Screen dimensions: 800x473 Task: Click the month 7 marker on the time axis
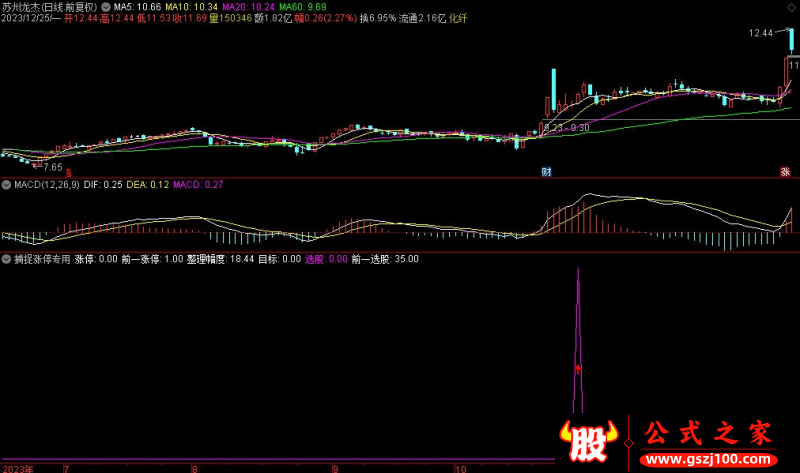point(66,469)
